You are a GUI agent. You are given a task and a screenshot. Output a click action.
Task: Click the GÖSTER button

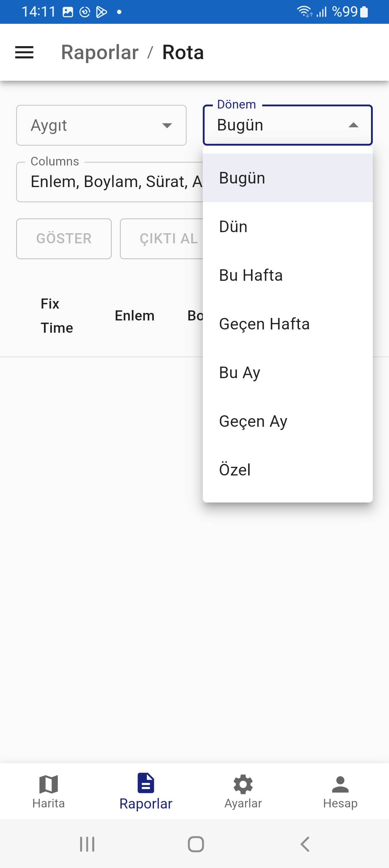(x=64, y=239)
